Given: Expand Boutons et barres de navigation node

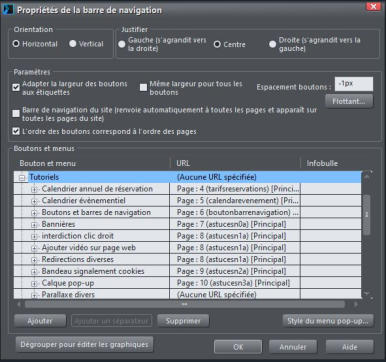Looking at the screenshot, I should pos(34,213).
